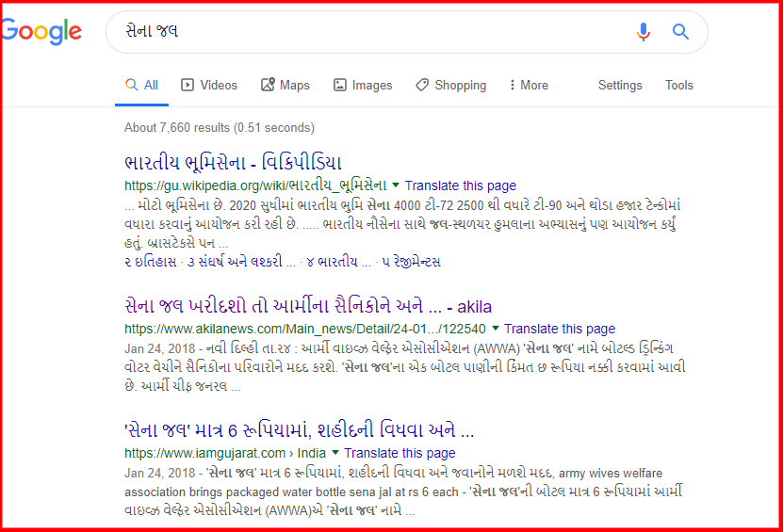This screenshot has width=783, height=532.
Task: Activate voice search microphone icon
Action: pos(644,32)
